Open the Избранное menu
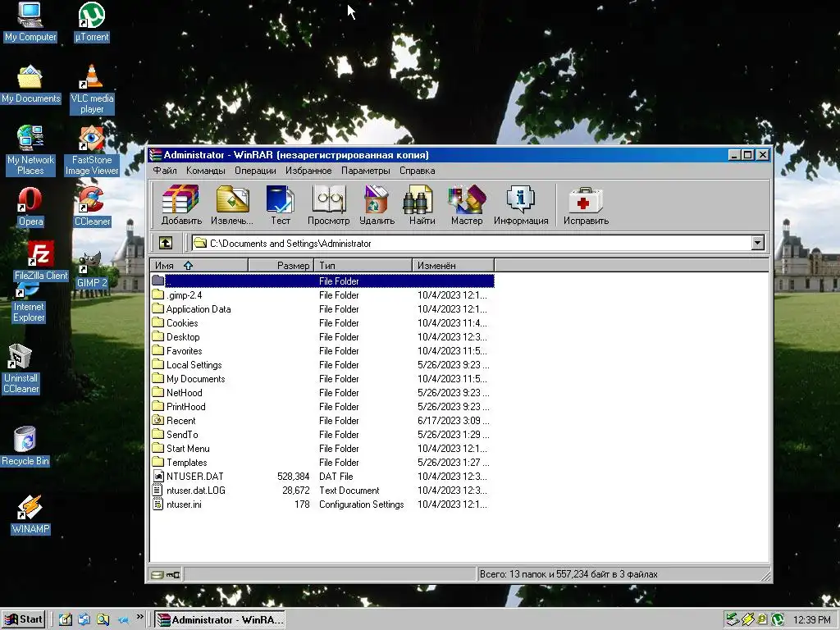 pos(308,171)
